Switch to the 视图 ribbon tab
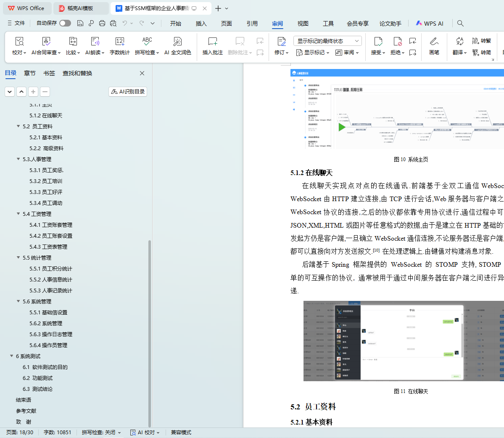Viewport: 504px width, 438px height. [303, 24]
